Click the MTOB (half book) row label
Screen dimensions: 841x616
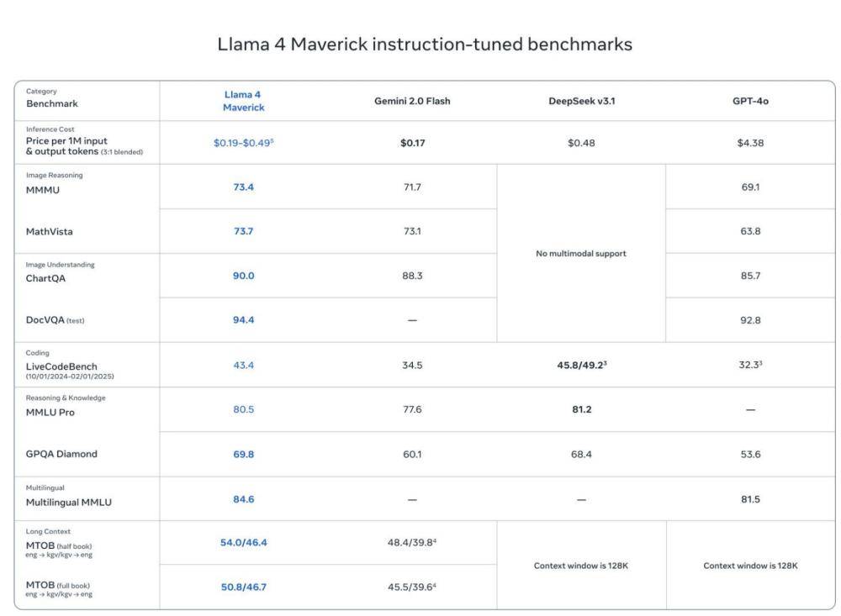coord(59,545)
